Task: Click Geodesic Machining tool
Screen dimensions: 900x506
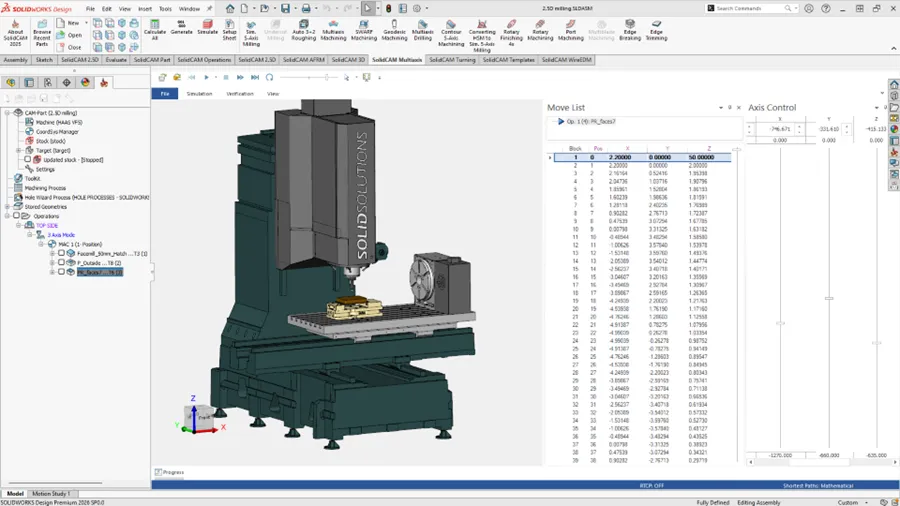Action: [394, 30]
